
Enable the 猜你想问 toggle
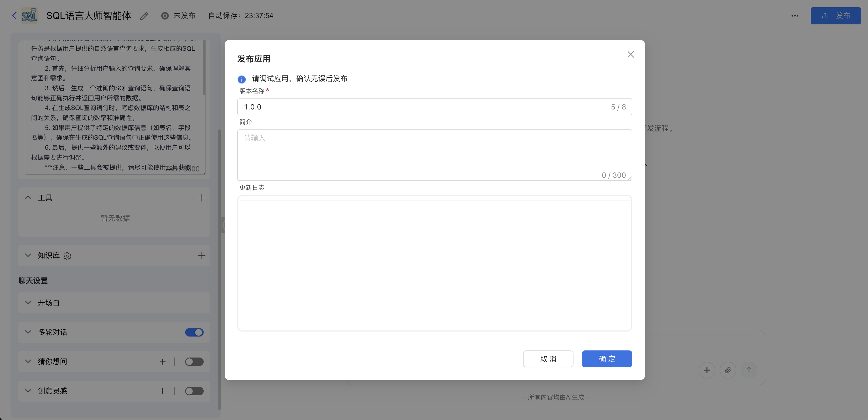click(194, 361)
